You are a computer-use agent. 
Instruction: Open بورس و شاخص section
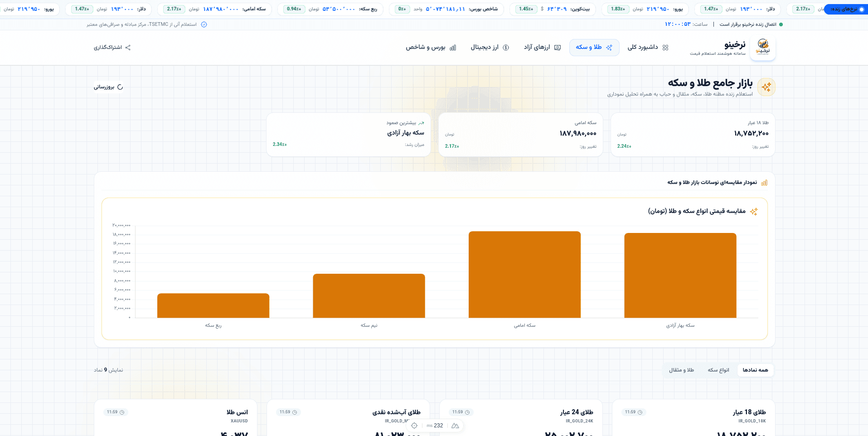(431, 48)
